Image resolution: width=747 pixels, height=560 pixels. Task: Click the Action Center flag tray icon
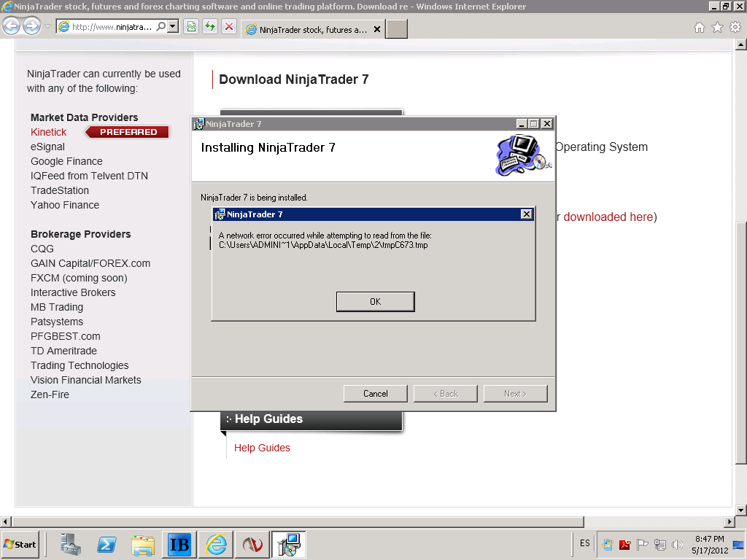(x=642, y=545)
